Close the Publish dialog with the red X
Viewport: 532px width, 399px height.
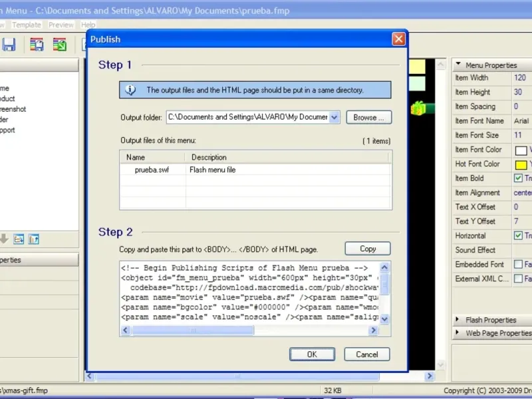coord(398,39)
